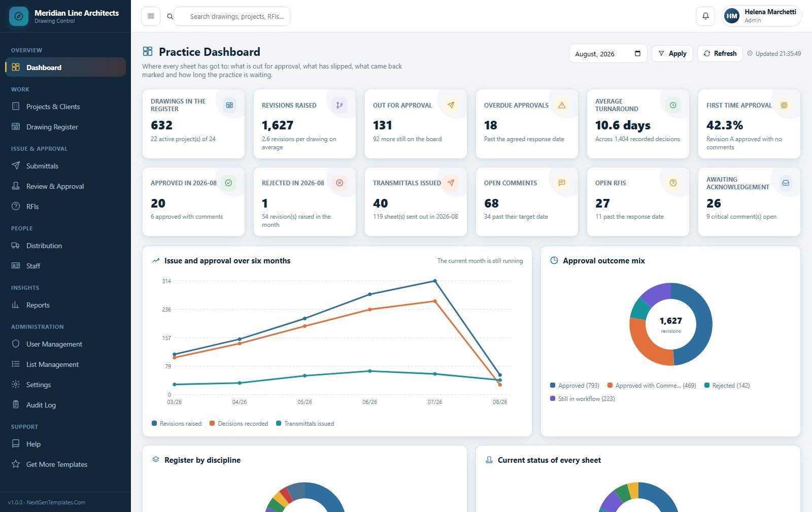Click the Open Comments message icon
Viewport: 812px width, 512px height.
[562, 183]
